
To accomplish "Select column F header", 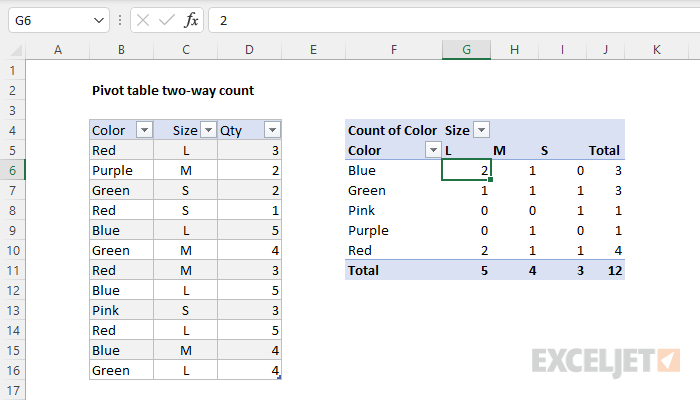I will (394, 50).
